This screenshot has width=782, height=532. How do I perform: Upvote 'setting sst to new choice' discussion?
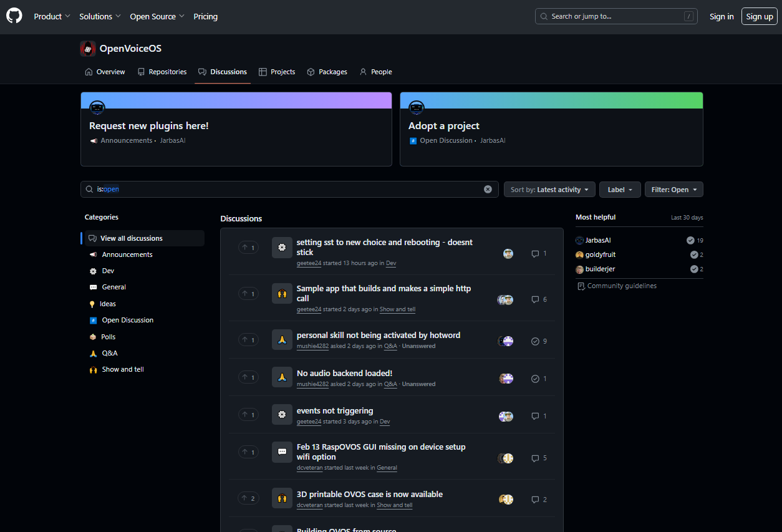(248, 248)
